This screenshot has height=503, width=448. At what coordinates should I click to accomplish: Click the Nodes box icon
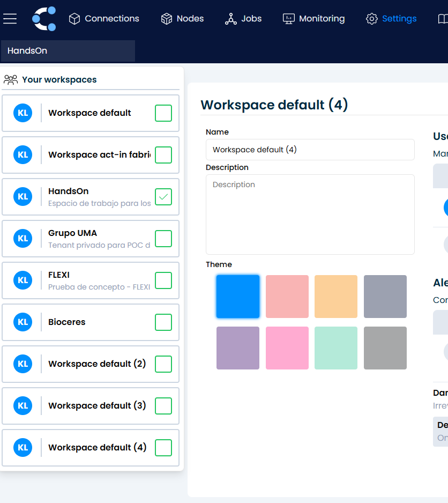167,19
